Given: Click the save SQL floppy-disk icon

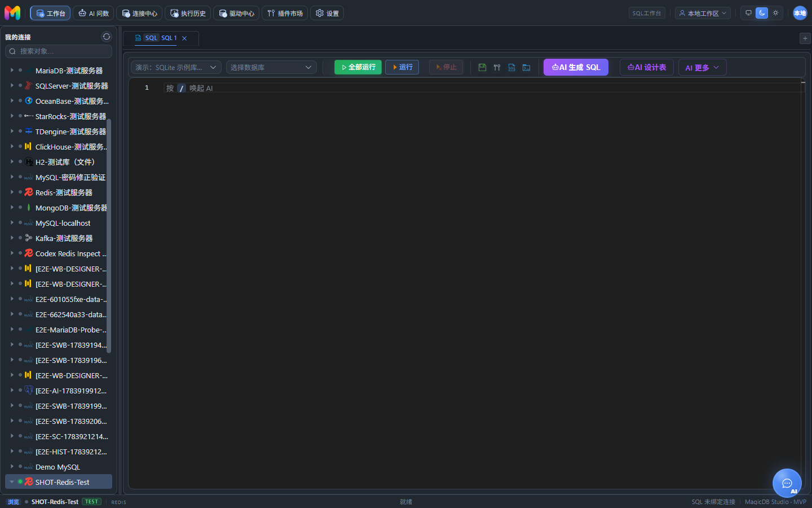Looking at the screenshot, I should coord(482,67).
